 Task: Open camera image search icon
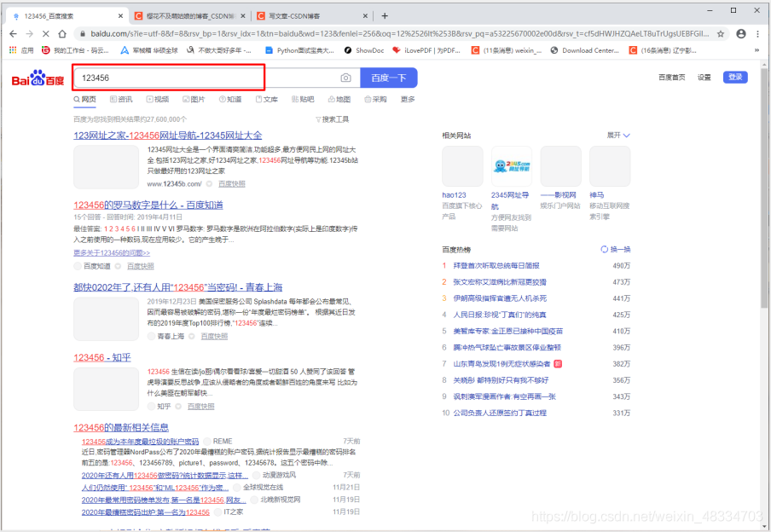pos(345,78)
